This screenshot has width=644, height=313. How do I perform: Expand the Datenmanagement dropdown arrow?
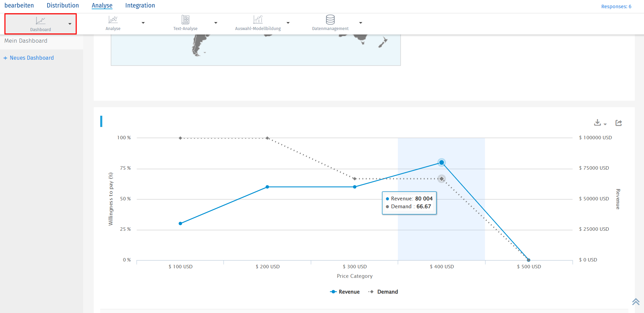tap(361, 23)
